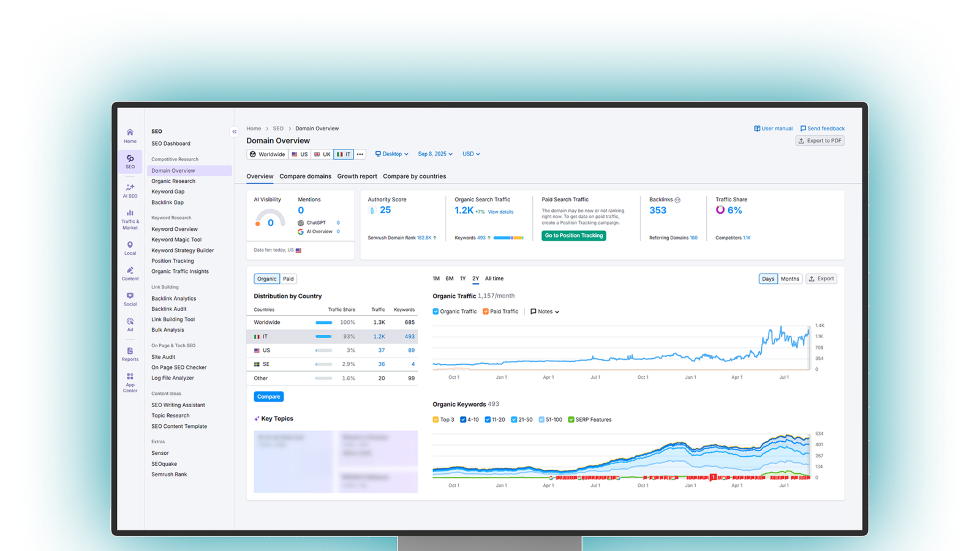Screen dimensions: 980x551
Task: Open the App Center sidebar icon
Action: click(x=130, y=383)
